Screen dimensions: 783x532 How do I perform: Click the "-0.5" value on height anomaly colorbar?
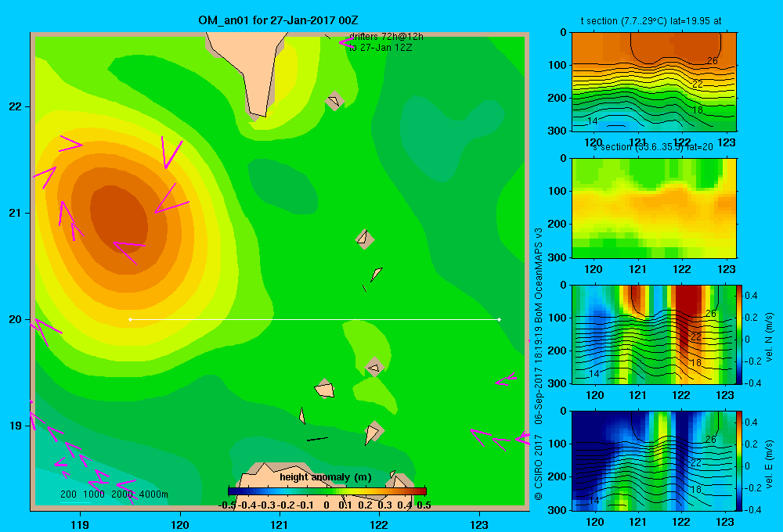click(x=227, y=505)
